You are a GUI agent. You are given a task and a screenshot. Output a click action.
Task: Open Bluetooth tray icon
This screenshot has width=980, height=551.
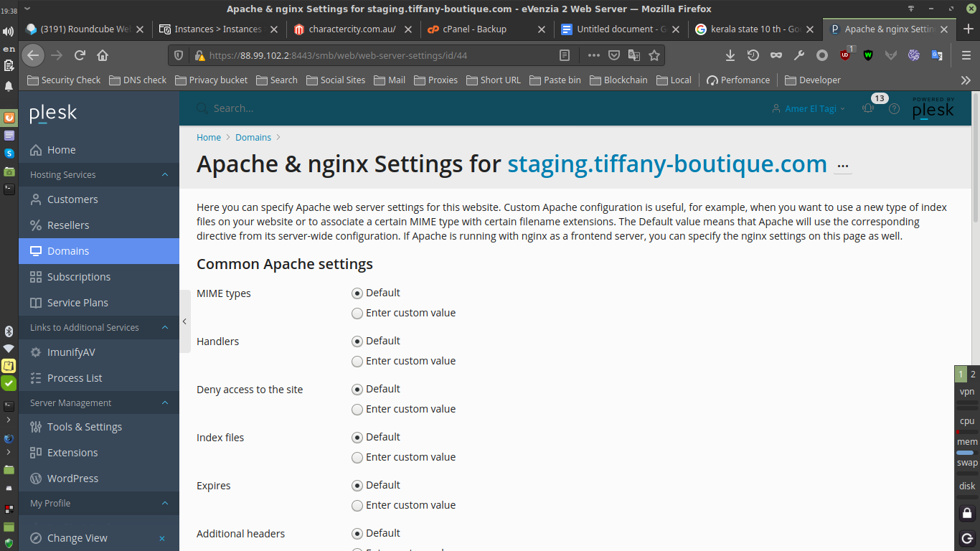coord(9,331)
